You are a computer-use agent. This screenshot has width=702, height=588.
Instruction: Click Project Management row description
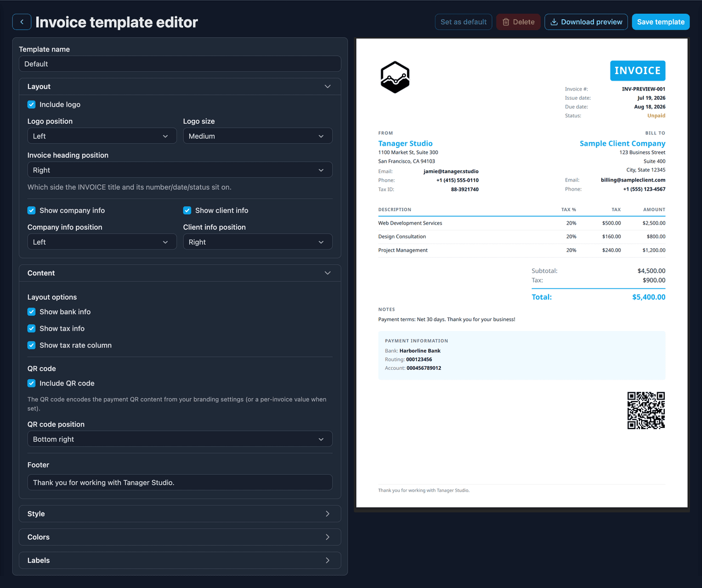click(403, 250)
